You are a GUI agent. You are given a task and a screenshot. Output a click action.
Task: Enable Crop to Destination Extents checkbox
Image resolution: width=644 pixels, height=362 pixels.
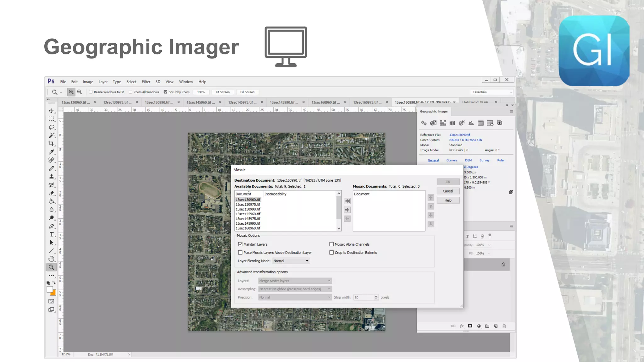click(x=331, y=252)
